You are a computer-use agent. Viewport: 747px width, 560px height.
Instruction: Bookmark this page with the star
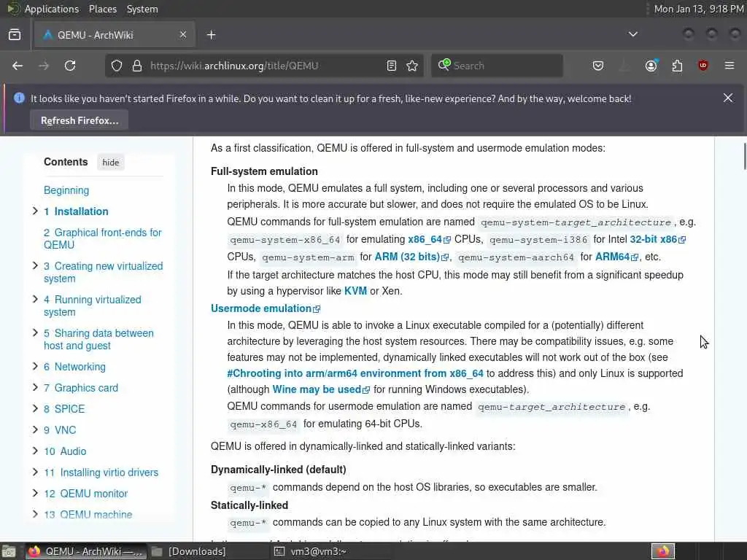tap(413, 66)
